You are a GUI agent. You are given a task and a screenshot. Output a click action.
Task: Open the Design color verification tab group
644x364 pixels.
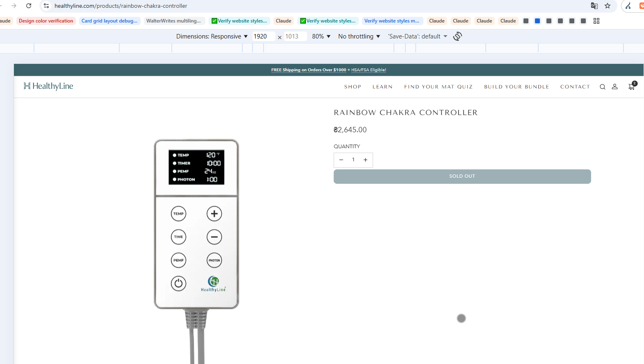(46, 21)
